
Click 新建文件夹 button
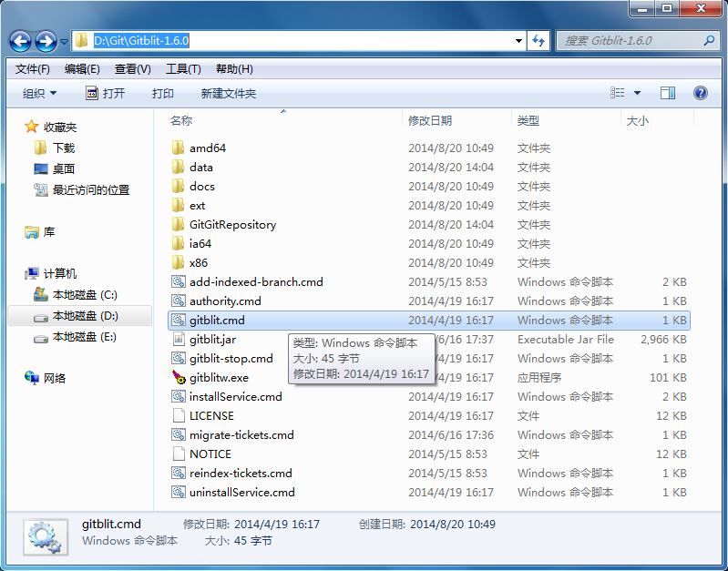(229, 93)
